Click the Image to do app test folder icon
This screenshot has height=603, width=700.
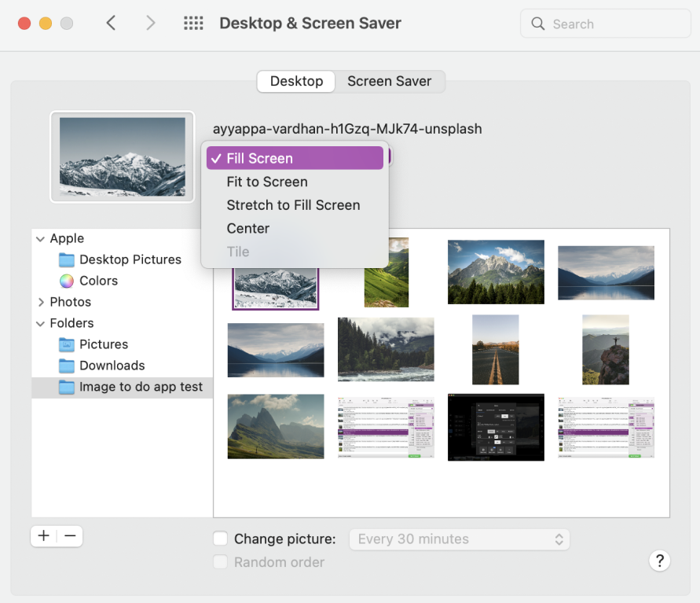pyautogui.click(x=67, y=387)
